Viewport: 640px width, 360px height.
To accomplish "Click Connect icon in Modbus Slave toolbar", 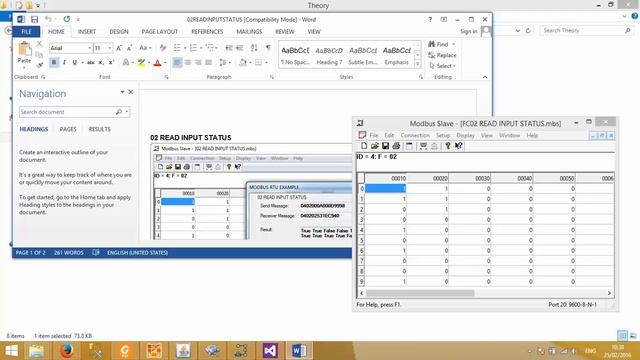I will click(x=423, y=146).
